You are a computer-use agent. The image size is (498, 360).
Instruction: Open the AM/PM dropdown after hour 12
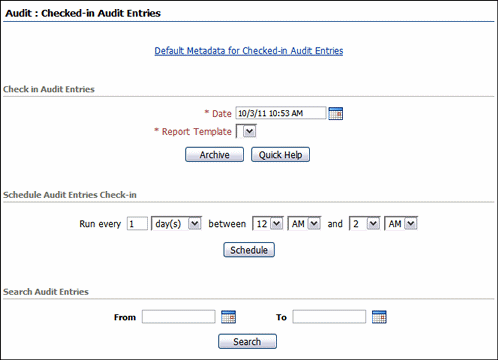coord(304,223)
